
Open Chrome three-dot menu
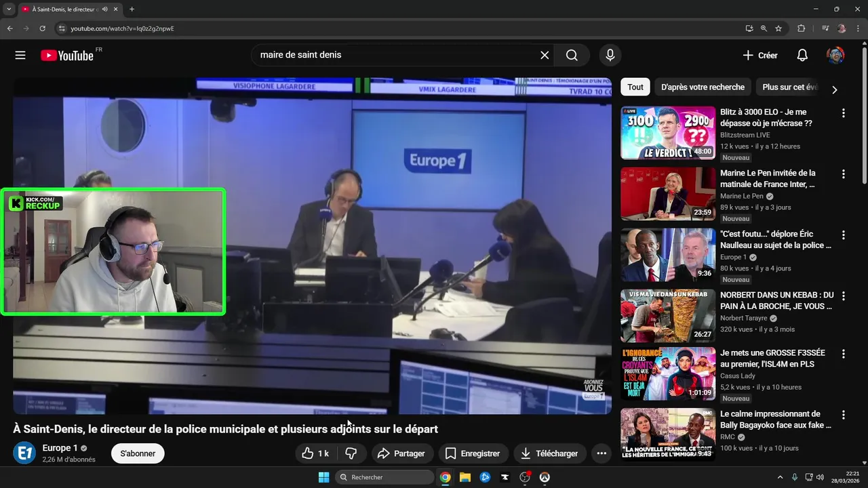(857, 28)
